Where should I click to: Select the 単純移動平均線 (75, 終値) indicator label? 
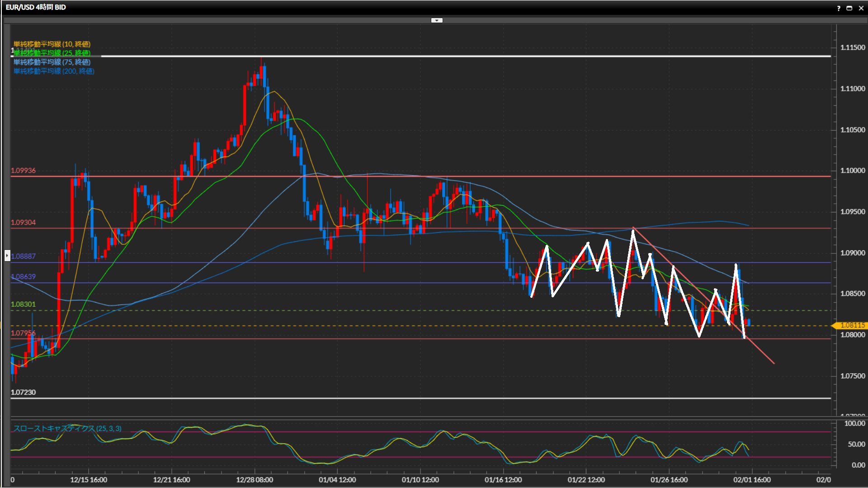pyautogui.click(x=52, y=62)
